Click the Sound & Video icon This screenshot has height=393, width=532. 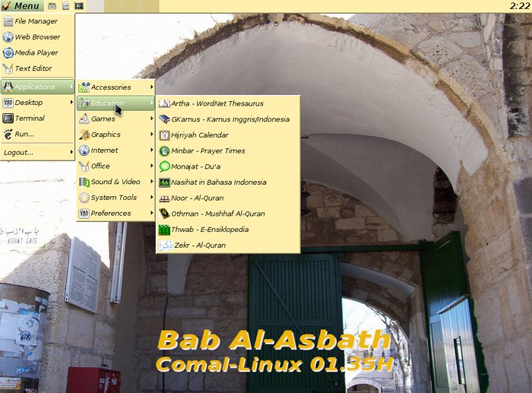84,182
